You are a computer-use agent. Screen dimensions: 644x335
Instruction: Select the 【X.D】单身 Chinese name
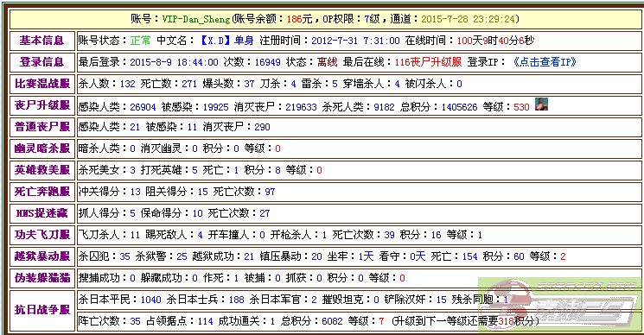click(226, 41)
